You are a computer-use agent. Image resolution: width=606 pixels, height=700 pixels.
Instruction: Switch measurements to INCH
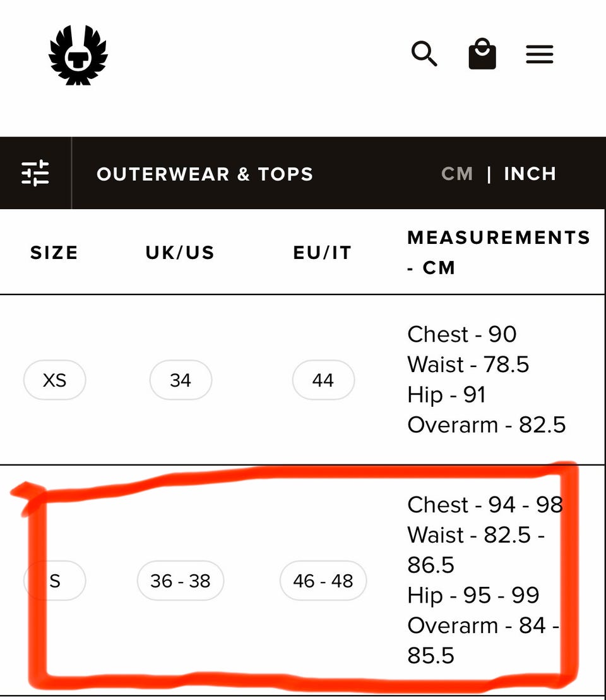click(x=530, y=174)
